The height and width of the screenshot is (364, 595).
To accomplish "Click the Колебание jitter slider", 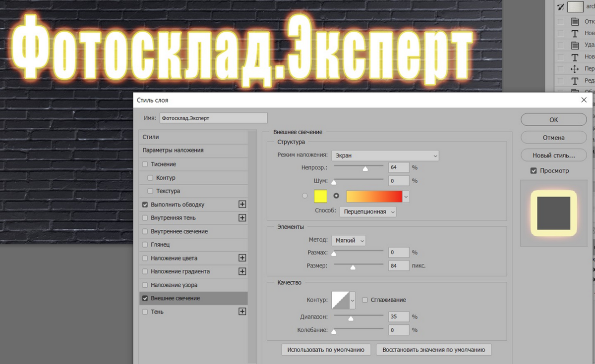I will click(x=358, y=330).
